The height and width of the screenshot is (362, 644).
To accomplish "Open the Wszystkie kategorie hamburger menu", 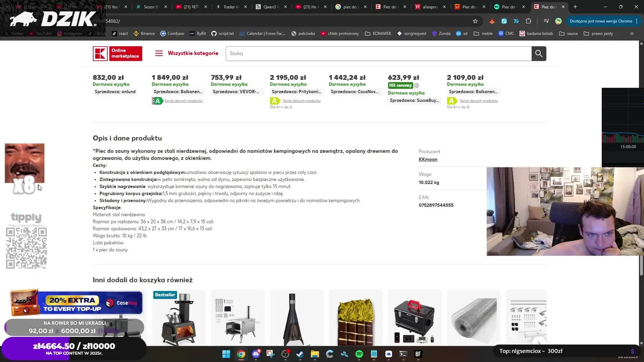I will tap(187, 53).
